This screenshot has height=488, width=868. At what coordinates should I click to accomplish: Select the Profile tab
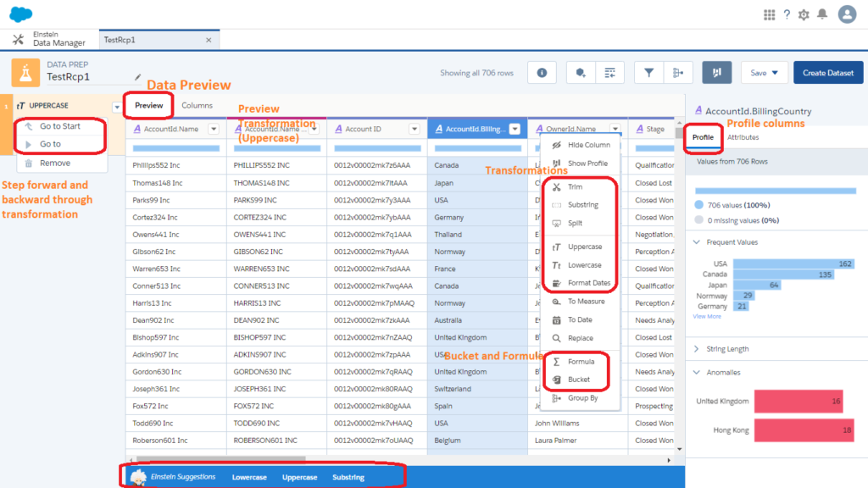point(703,137)
